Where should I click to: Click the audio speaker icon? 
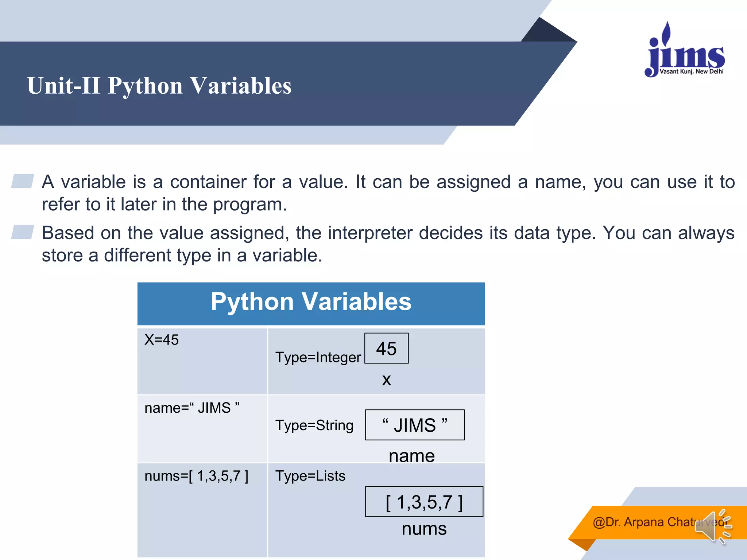tap(713, 526)
